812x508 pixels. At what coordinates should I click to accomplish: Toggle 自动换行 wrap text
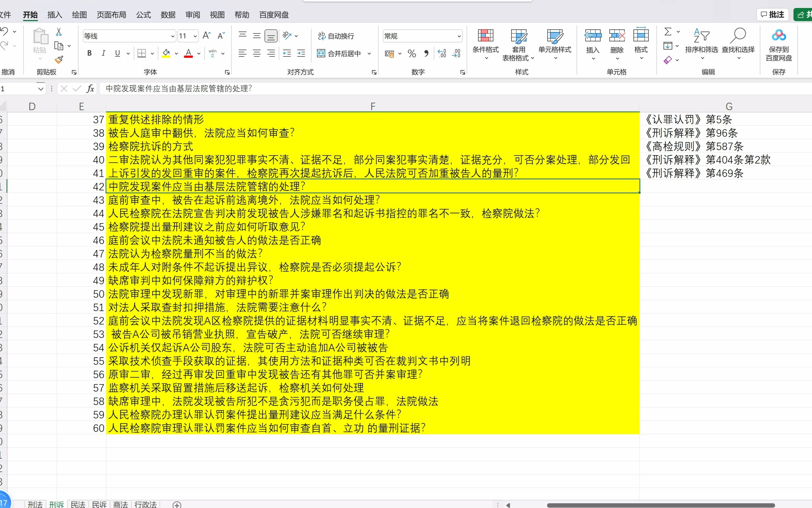336,35
